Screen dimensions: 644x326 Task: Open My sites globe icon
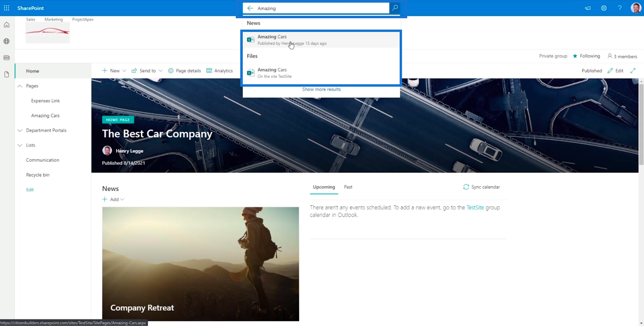(6, 41)
